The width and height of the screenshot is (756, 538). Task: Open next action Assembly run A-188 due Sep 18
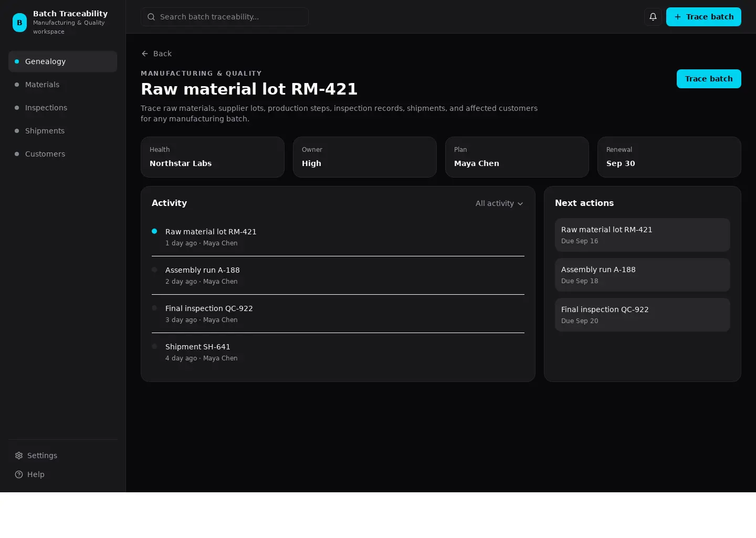643,275
